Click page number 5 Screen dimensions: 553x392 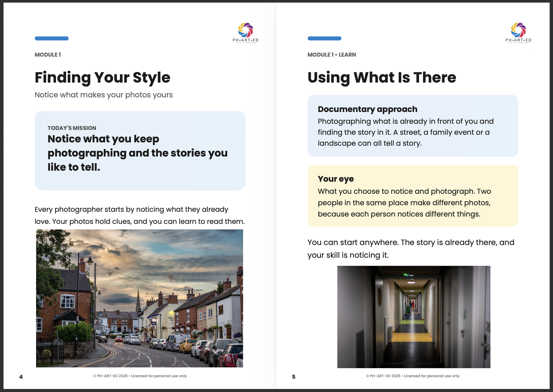coord(294,377)
